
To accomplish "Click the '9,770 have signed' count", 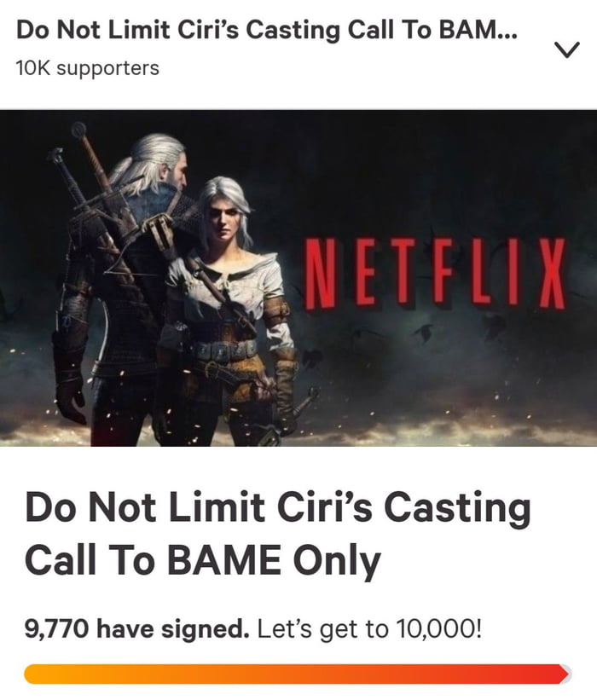I will coord(136,630).
